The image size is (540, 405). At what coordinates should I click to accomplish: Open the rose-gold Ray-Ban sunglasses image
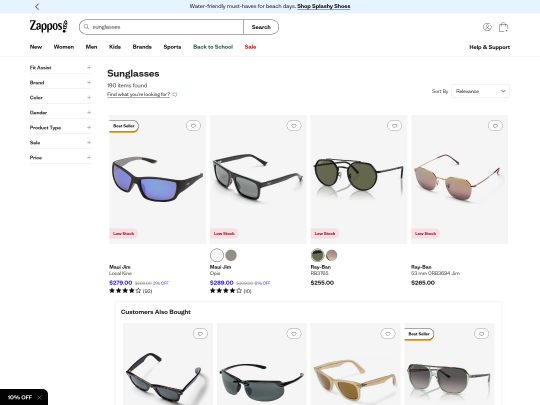(x=459, y=179)
